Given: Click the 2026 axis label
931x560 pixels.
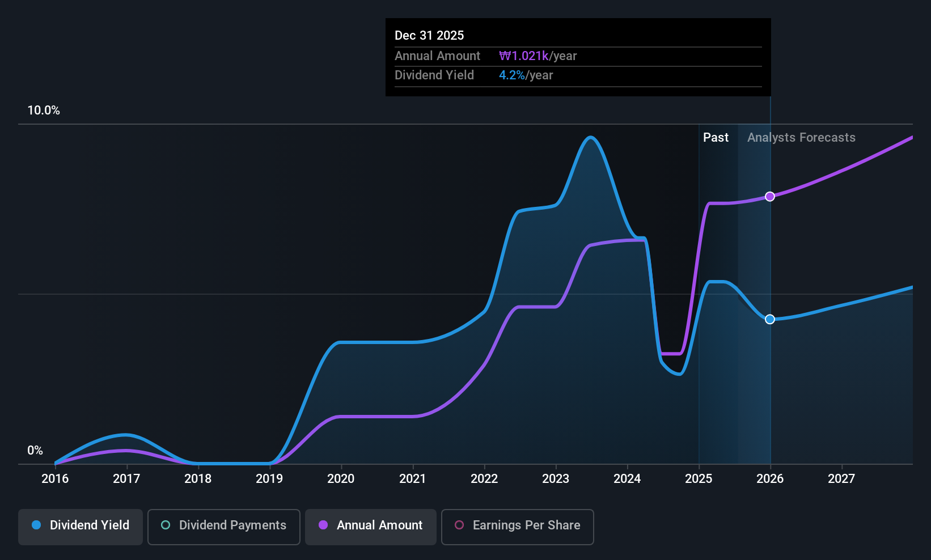Looking at the screenshot, I should 770,479.
